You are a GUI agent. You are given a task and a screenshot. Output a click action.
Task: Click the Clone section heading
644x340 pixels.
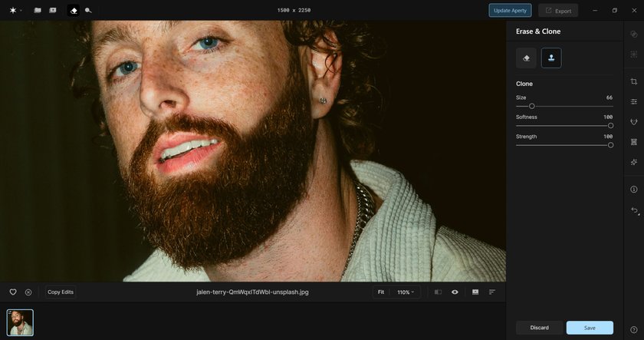(x=524, y=84)
